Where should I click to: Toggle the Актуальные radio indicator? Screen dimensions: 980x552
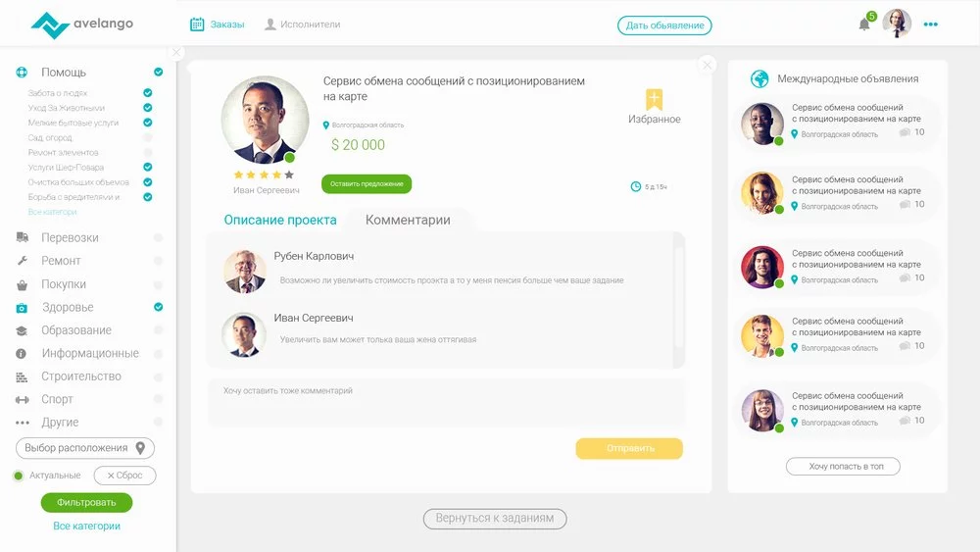click(x=18, y=476)
